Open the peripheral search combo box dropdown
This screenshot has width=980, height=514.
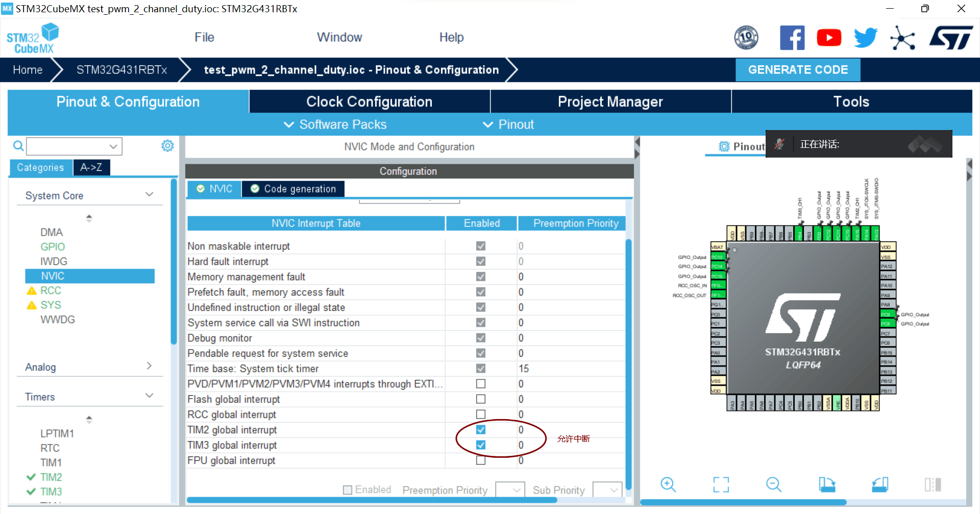[x=113, y=146]
